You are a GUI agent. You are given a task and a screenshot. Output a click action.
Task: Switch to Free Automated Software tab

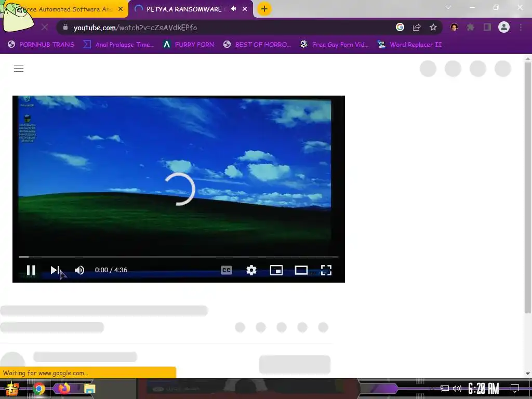[68, 9]
